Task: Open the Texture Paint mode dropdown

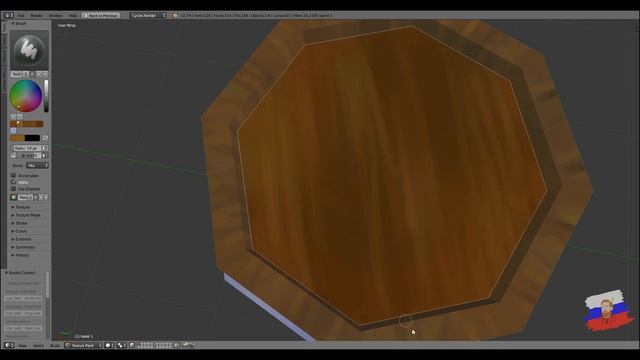Action: point(83,345)
